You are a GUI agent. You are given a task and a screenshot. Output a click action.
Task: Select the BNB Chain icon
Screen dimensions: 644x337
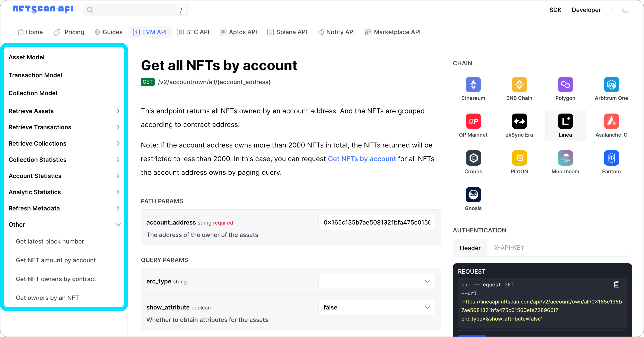pyautogui.click(x=519, y=85)
